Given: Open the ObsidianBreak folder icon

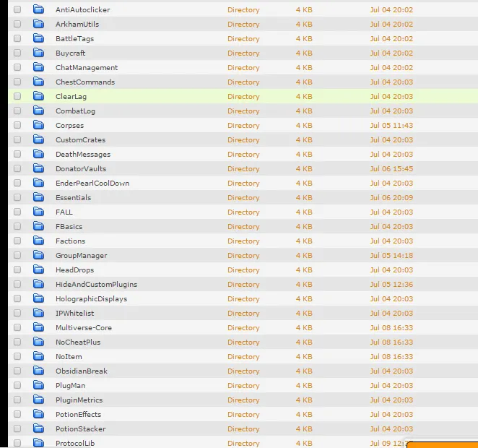Looking at the screenshot, I should pos(38,371).
